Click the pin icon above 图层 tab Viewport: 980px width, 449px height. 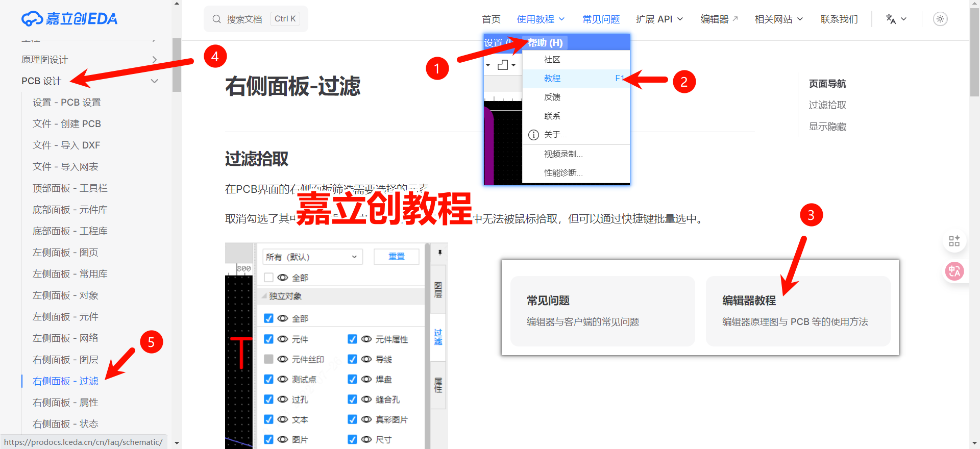click(439, 253)
